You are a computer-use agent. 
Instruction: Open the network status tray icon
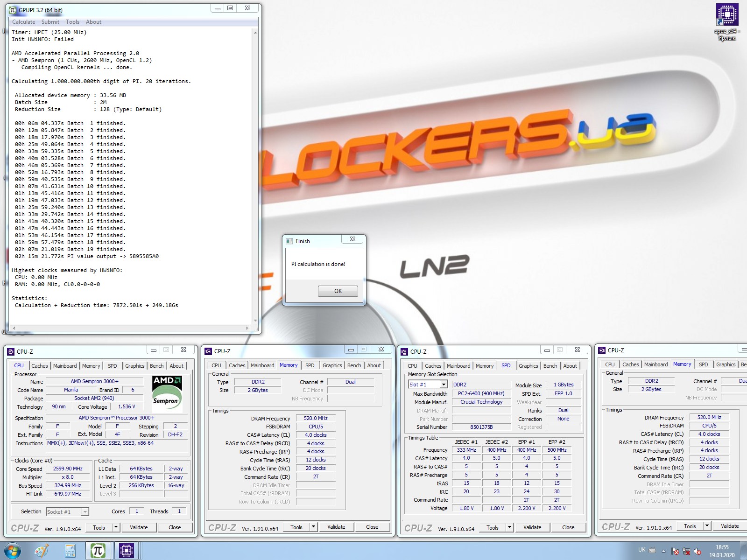click(x=686, y=551)
